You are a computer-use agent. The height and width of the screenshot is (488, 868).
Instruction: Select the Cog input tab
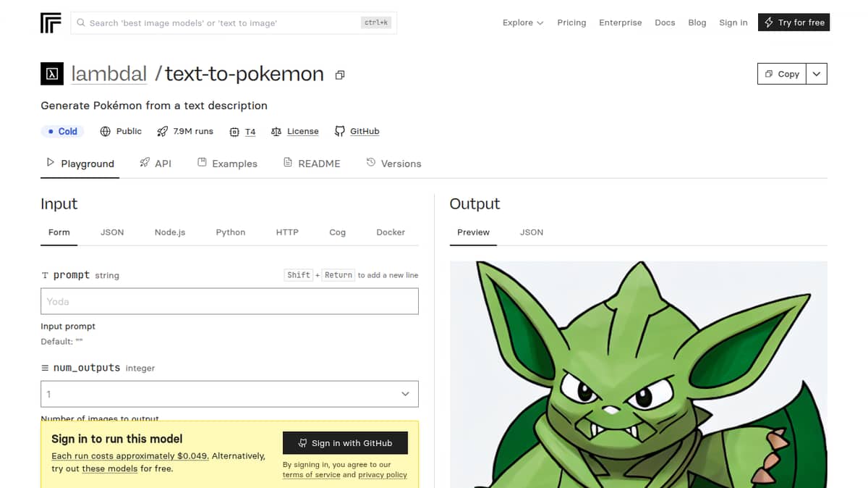[337, 232]
